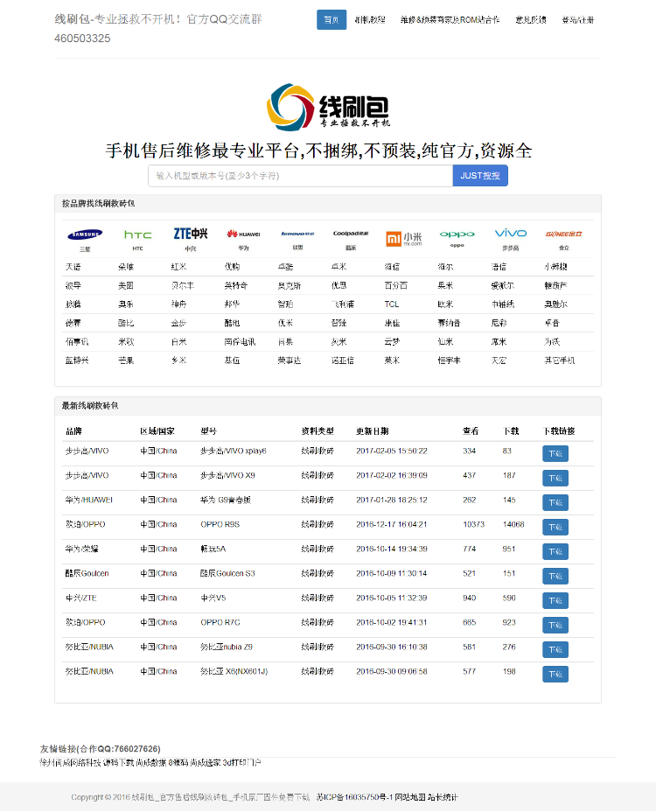Select the Gionee 金立 brand logo

tap(564, 234)
